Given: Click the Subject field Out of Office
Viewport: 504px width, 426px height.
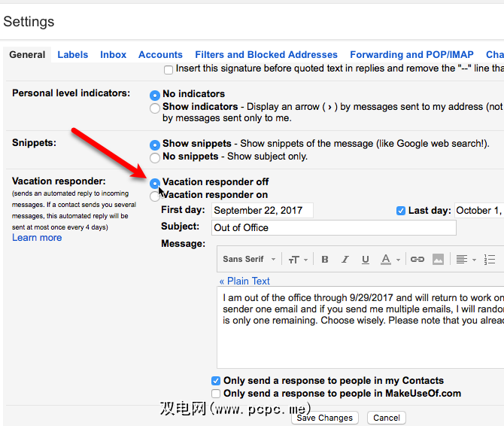Looking at the screenshot, I should (x=334, y=228).
